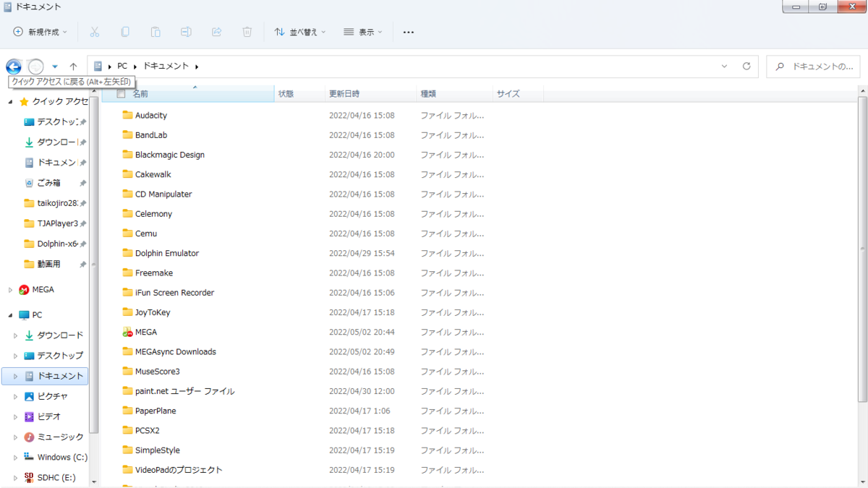Toggle the select-all checkbox in the header
This screenshot has width=868, height=488.
pyautogui.click(x=121, y=94)
